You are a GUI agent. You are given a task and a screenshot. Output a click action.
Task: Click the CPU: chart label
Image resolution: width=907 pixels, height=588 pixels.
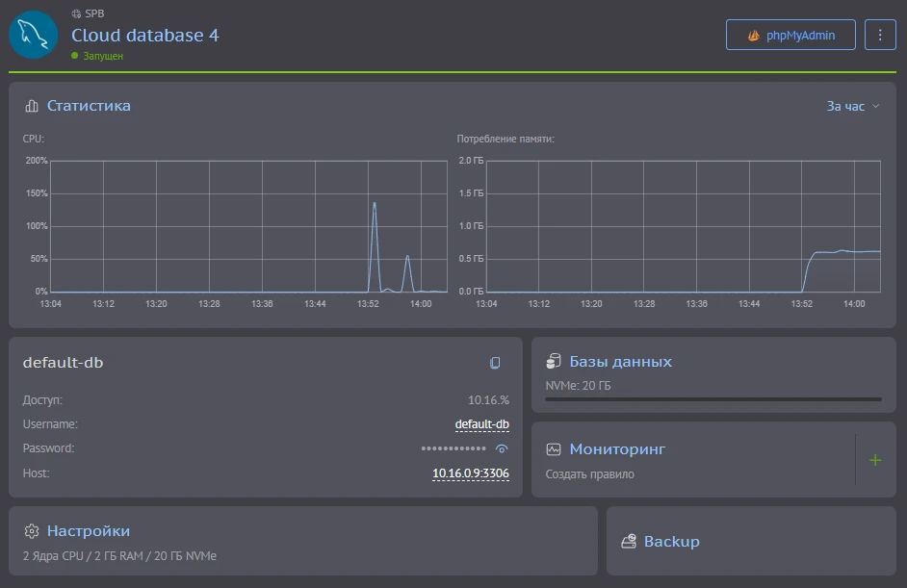[x=33, y=139]
